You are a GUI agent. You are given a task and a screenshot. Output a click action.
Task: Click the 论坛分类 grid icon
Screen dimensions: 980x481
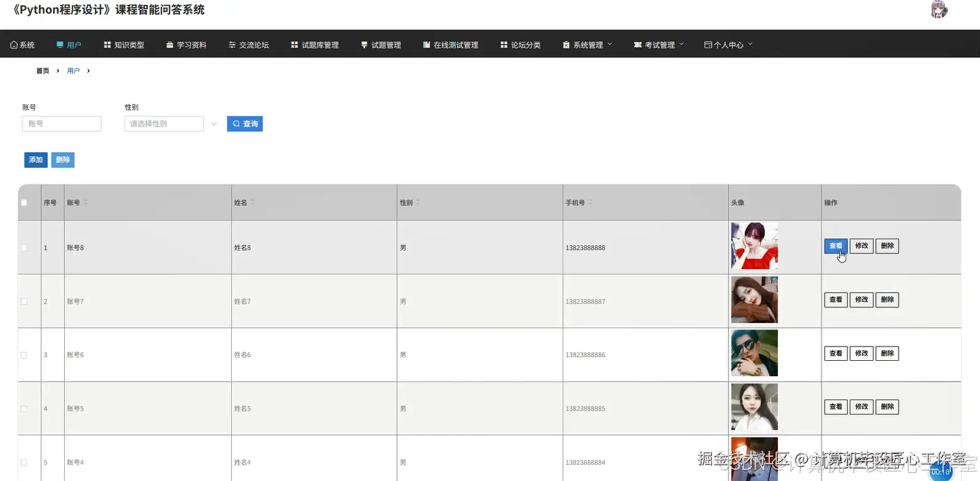click(x=504, y=45)
